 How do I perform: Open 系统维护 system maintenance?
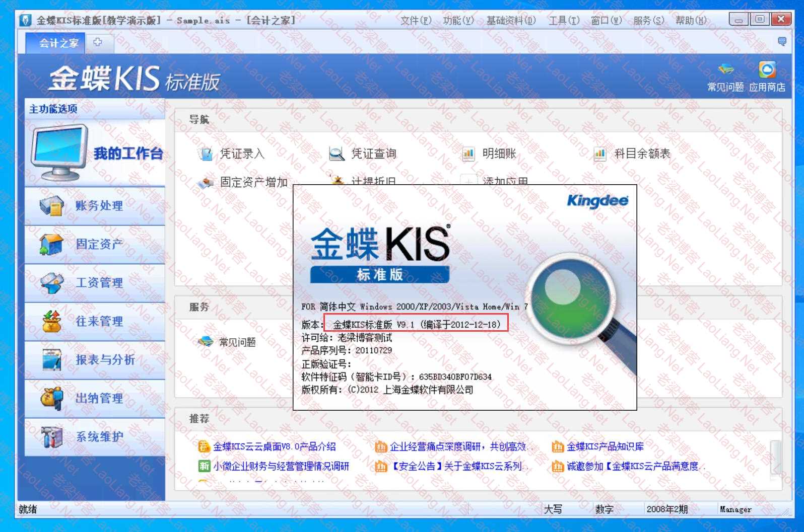[x=99, y=437]
